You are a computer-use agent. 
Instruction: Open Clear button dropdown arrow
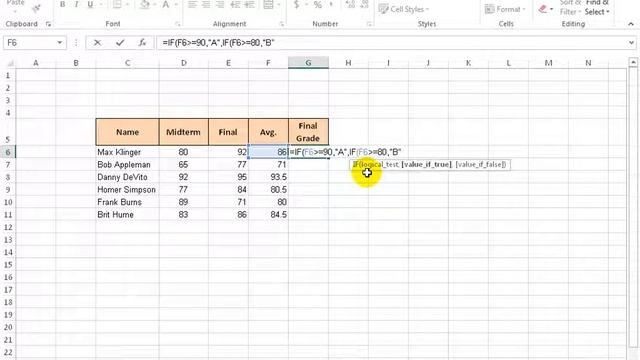pos(551,9)
